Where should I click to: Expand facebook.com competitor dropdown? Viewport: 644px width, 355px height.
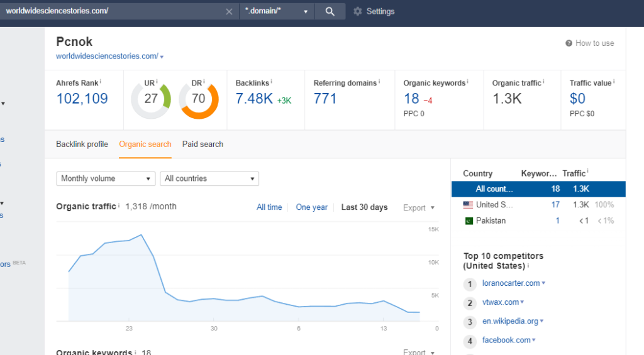pyautogui.click(x=533, y=340)
